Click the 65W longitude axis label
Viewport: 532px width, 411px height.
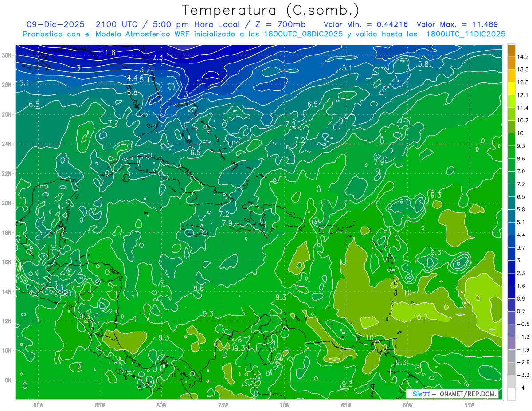pos(346,405)
